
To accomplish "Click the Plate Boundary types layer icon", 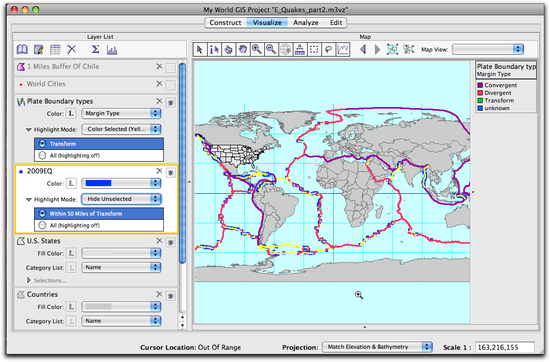I will point(21,102).
